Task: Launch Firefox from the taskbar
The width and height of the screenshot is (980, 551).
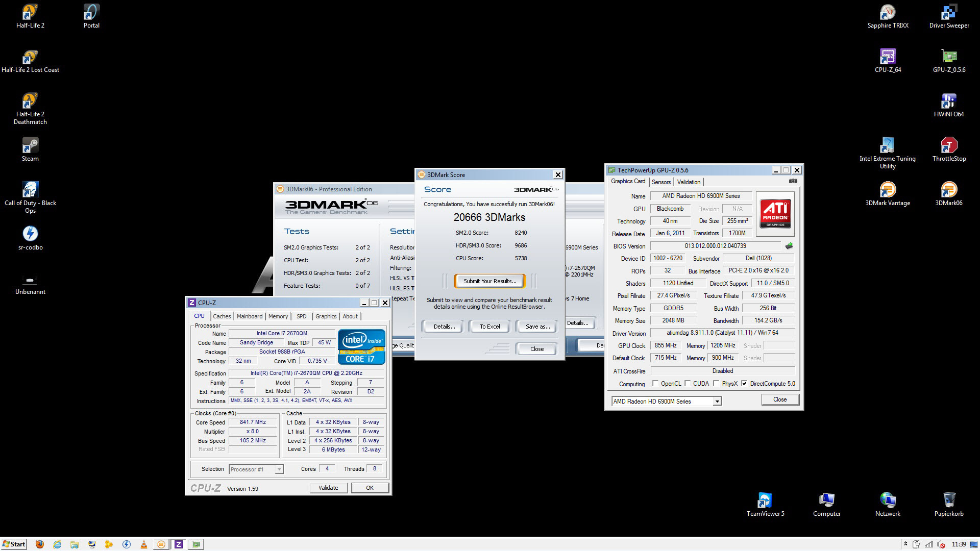Action: click(40, 544)
